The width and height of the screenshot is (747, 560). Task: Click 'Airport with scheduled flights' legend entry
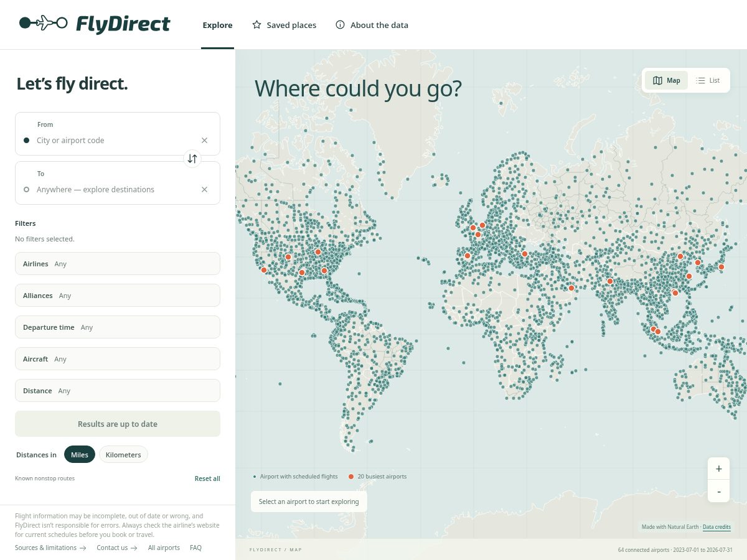[x=296, y=477]
